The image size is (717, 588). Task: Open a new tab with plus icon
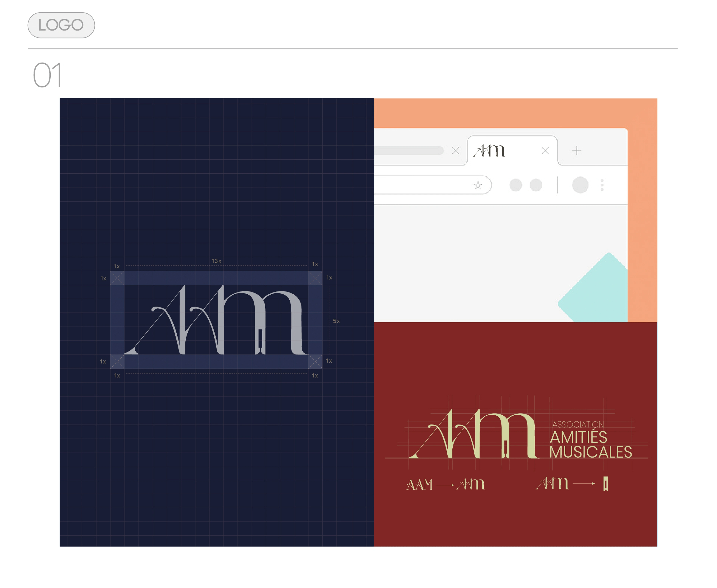(x=576, y=150)
